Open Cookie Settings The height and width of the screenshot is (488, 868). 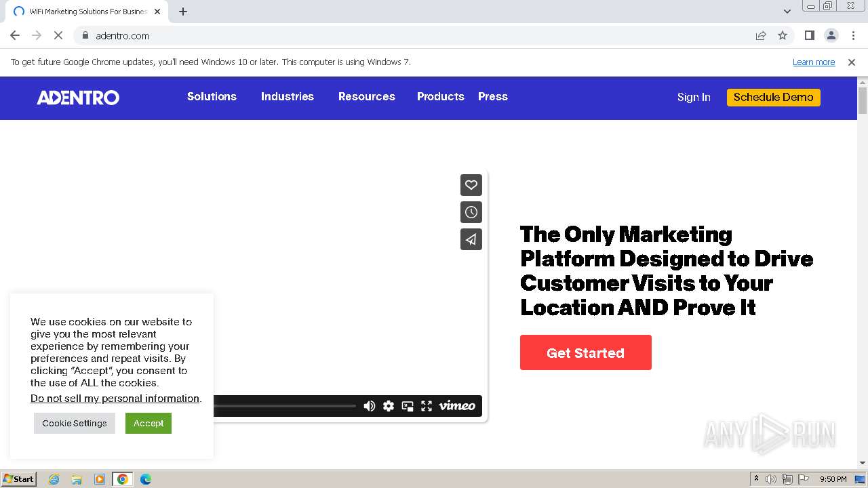pyautogui.click(x=75, y=423)
